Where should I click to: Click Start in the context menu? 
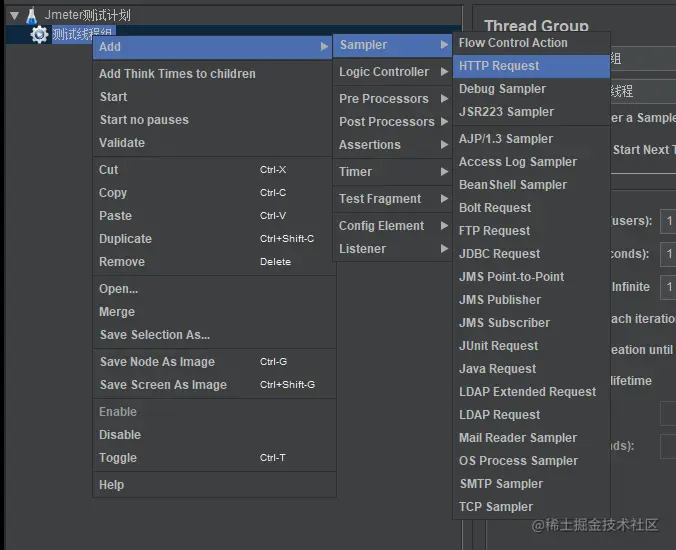coord(214,97)
